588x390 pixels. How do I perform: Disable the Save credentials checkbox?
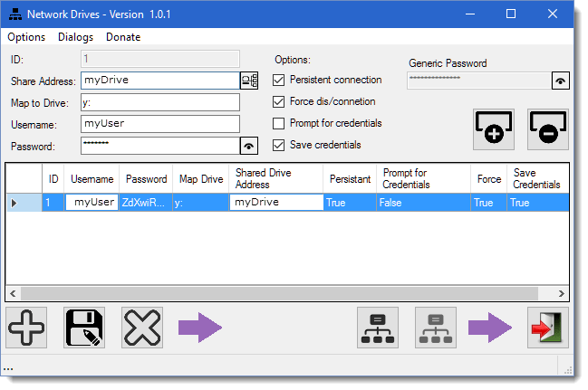[279, 145]
